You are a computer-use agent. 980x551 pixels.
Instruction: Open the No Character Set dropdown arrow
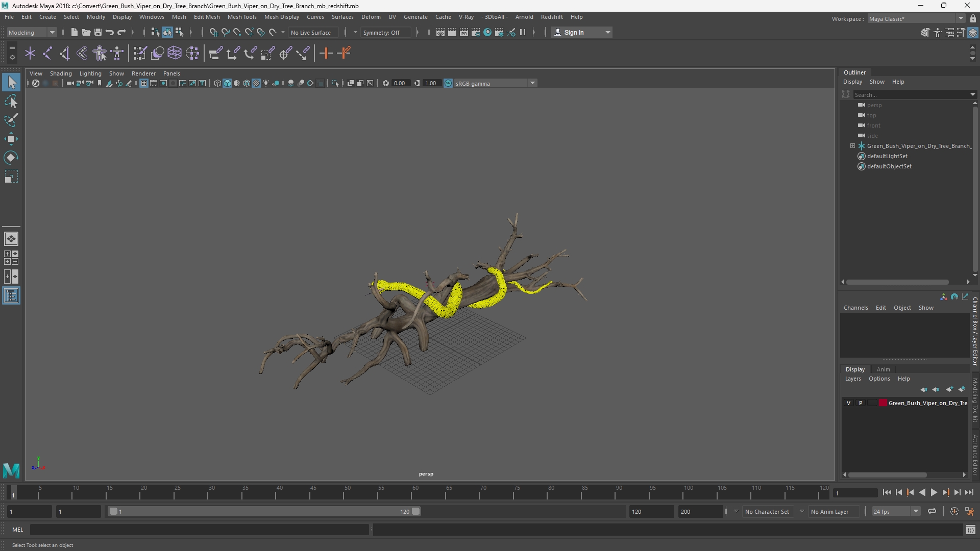tap(736, 511)
